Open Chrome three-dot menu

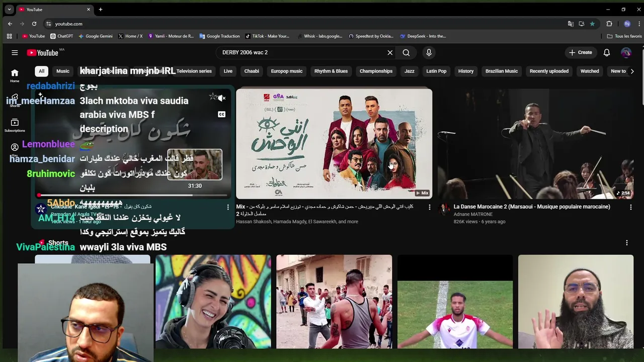point(639,24)
